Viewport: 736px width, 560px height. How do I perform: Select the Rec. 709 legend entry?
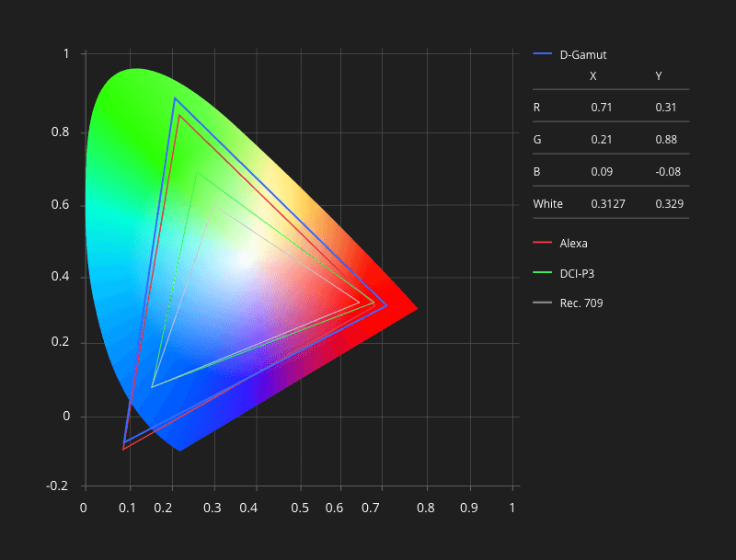[568, 303]
